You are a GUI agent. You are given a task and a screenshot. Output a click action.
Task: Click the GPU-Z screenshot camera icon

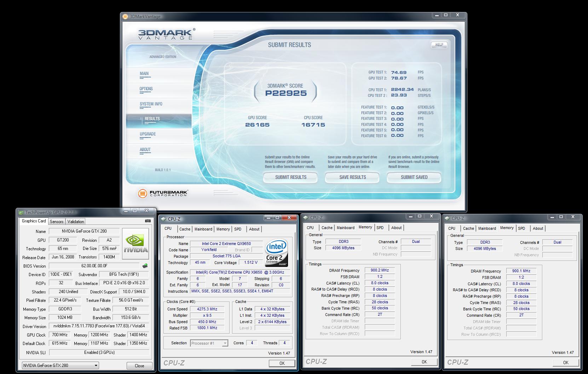(148, 221)
